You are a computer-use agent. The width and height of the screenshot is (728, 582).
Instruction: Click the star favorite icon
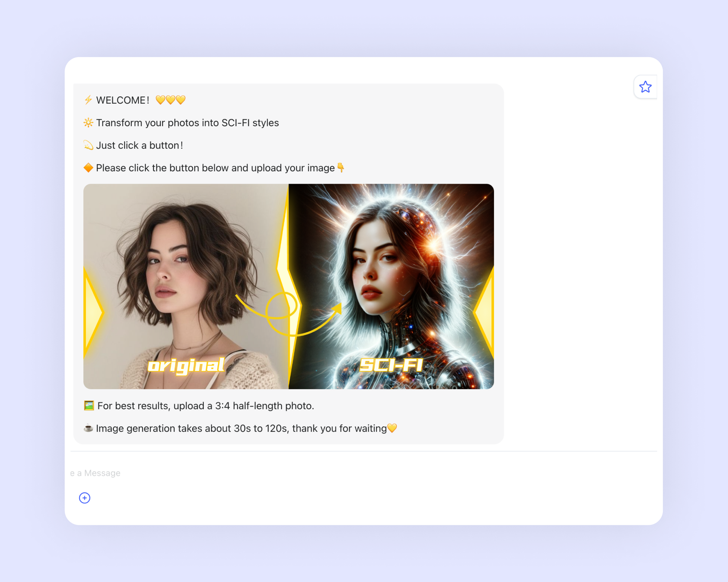[x=645, y=87]
